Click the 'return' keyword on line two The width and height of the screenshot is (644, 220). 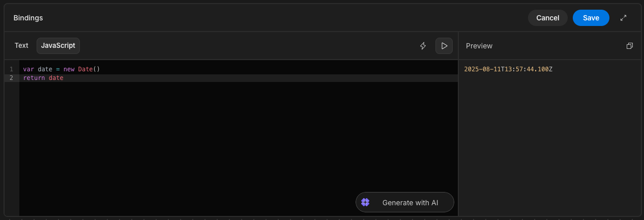(x=34, y=78)
